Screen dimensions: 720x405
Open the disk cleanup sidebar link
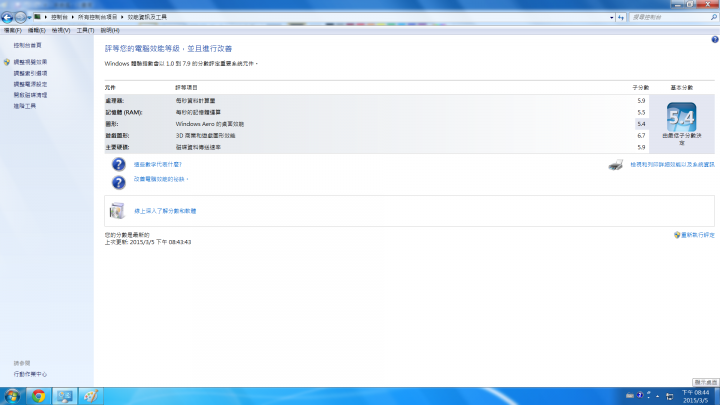pos(30,95)
